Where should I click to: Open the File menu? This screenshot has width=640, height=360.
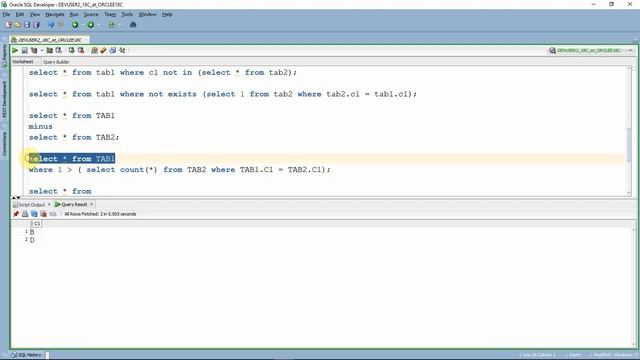(7, 14)
